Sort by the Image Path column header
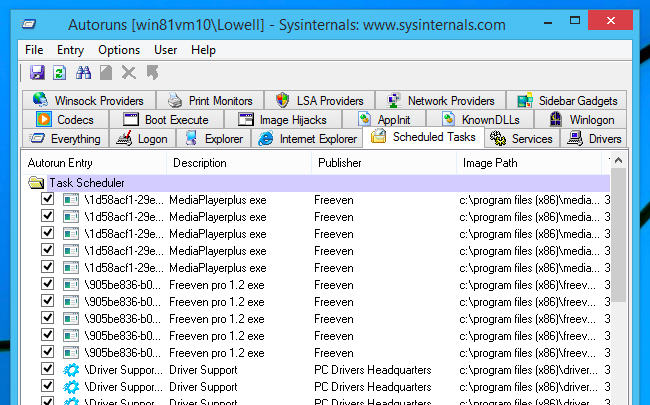Image resolution: width=650 pixels, height=405 pixels. (x=529, y=163)
